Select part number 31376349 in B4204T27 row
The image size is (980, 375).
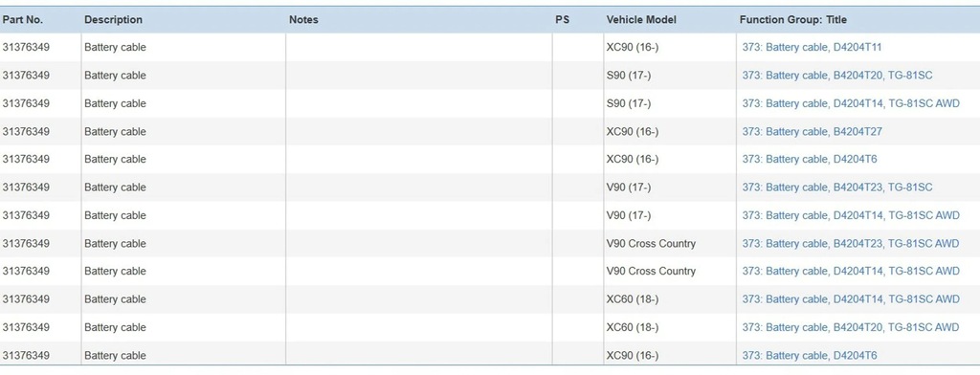coord(26,132)
